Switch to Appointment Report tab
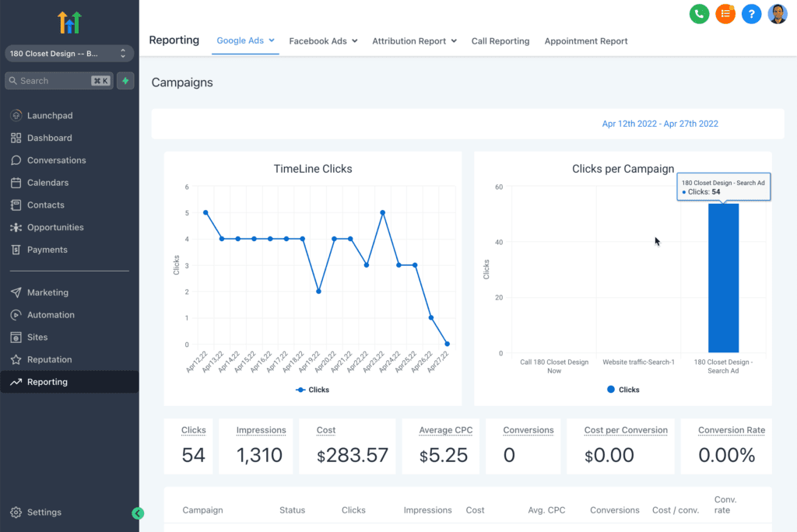797x532 pixels. pyautogui.click(x=586, y=41)
